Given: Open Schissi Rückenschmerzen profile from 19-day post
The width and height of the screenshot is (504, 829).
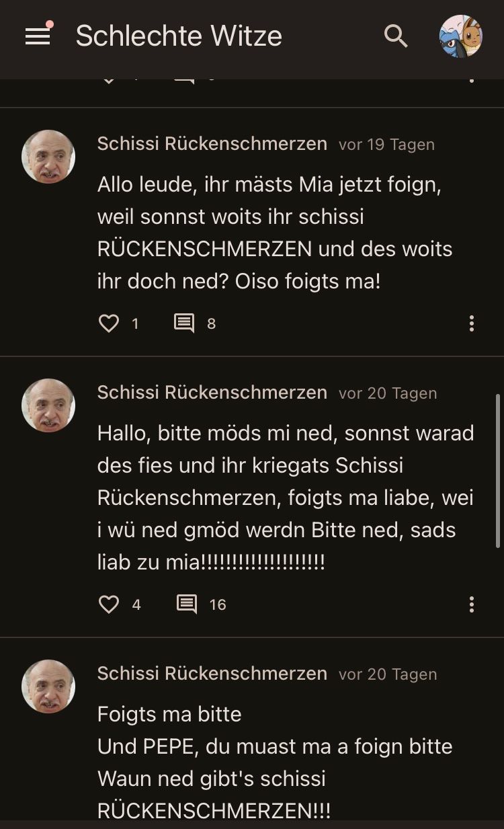Looking at the screenshot, I should [212, 144].
